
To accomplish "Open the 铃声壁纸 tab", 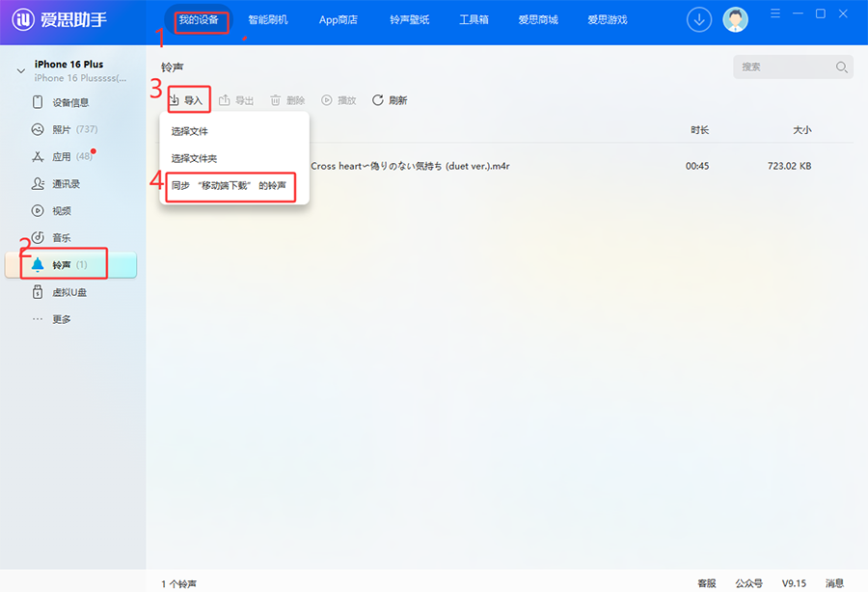I will pos(410,20).
